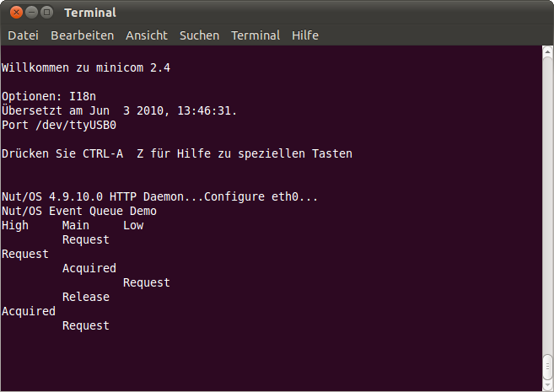554x392 pixels.
Task: Open the Ansicht menu
Action: tap(147, 35)
